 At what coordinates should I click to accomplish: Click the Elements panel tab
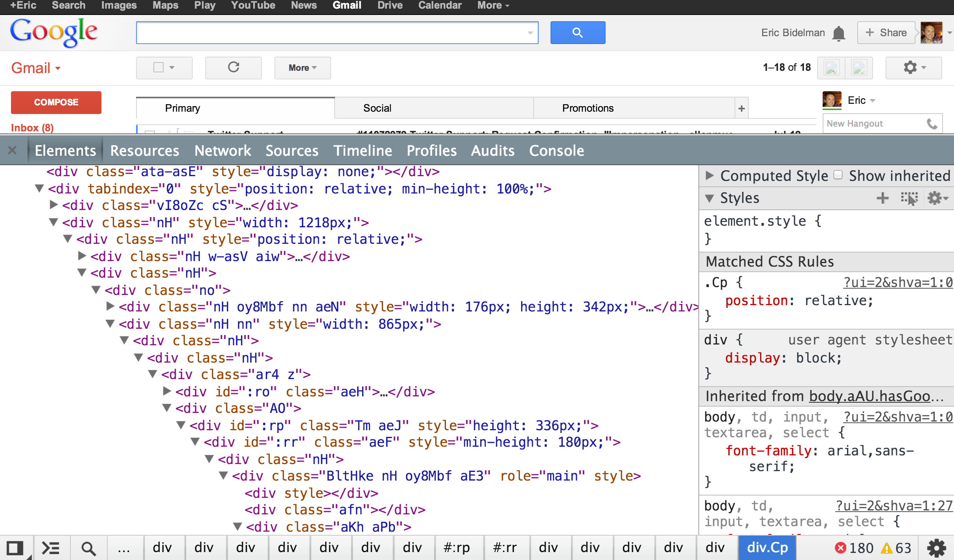click(65, 151)
